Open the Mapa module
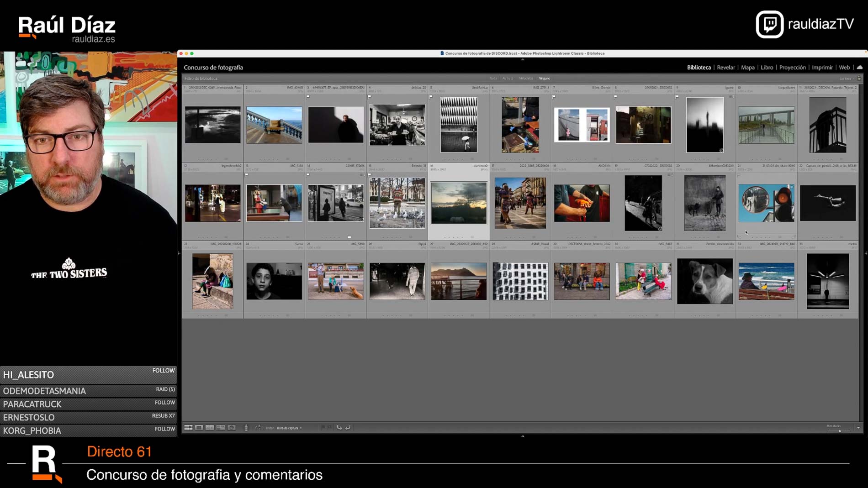This screenshot has height=488, width=868. point(747,68)
